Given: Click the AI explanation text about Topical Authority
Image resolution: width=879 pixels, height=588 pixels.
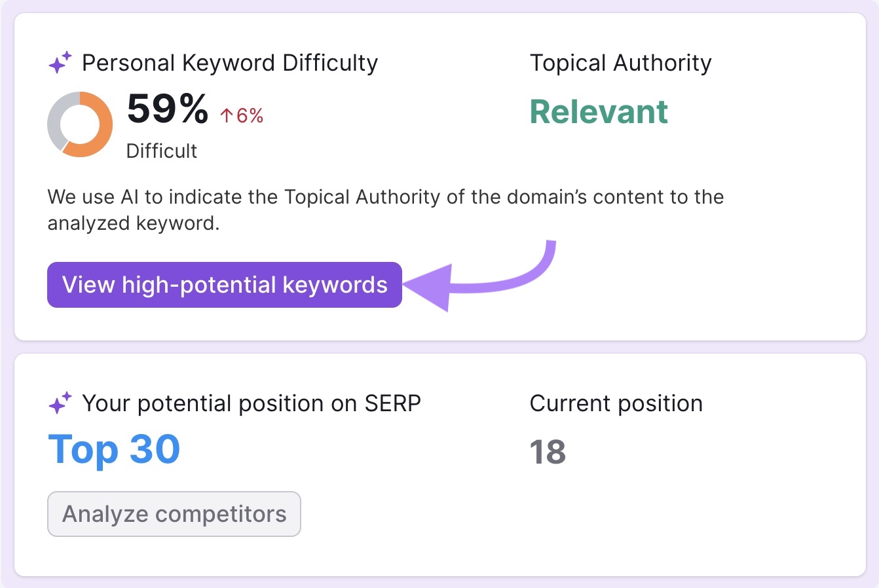Looking at the screenshot, I should coord(385,210).
